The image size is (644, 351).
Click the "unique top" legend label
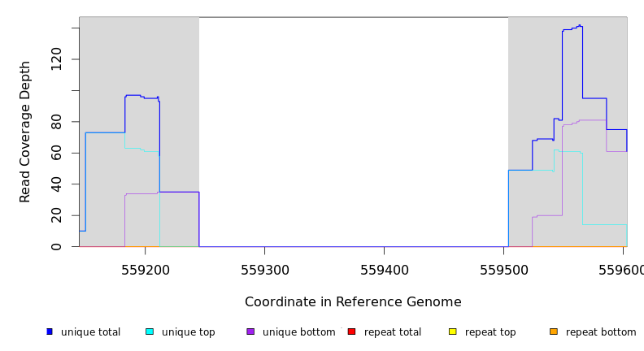click(x=189, y=332)
